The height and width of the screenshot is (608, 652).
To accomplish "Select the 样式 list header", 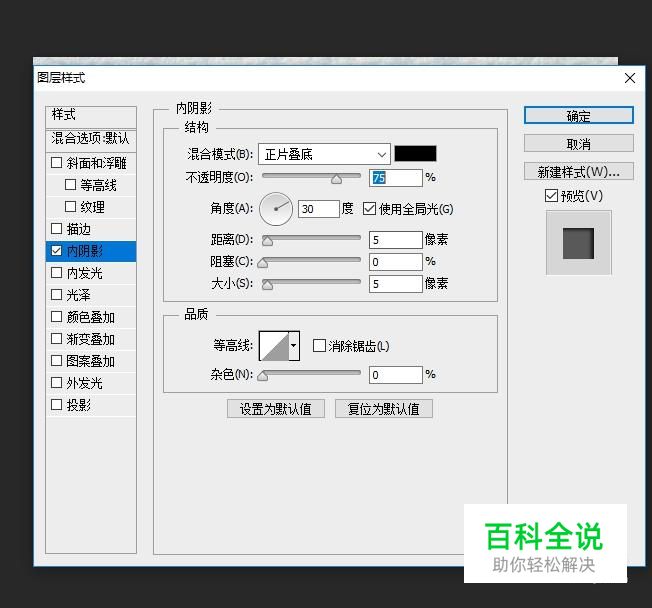I will (91, 116).
